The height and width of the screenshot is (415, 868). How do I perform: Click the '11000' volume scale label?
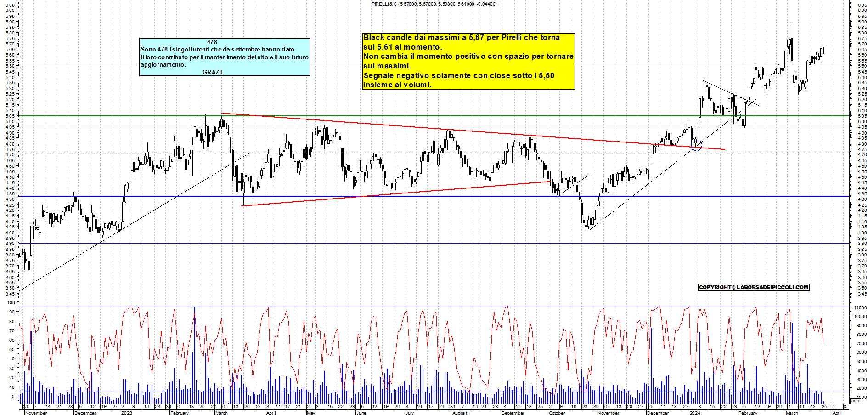tap(860, 307)
